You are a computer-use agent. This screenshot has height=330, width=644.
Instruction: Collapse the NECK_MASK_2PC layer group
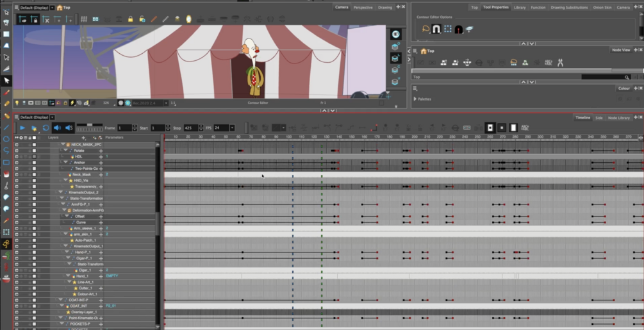tap(63, 144)
